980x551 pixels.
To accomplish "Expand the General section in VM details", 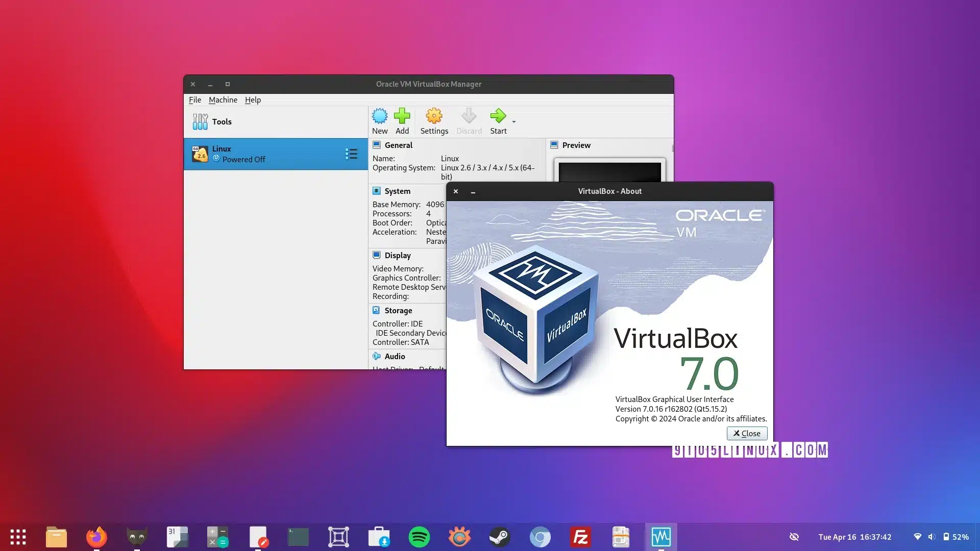I will tap(397, 145).
